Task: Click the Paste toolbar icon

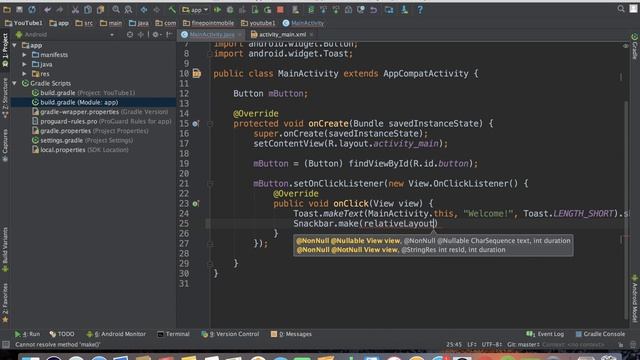Action: tap(100, 9)
